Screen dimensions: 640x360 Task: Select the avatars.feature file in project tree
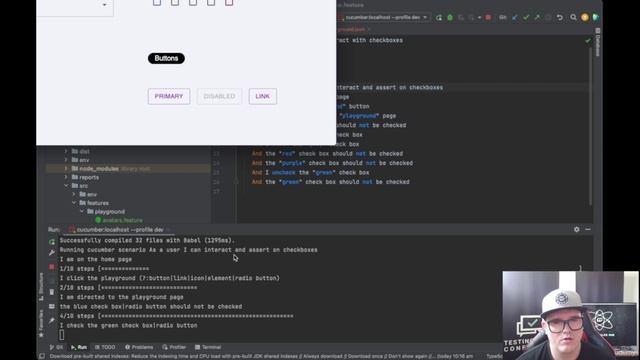(x=119, y=220)
